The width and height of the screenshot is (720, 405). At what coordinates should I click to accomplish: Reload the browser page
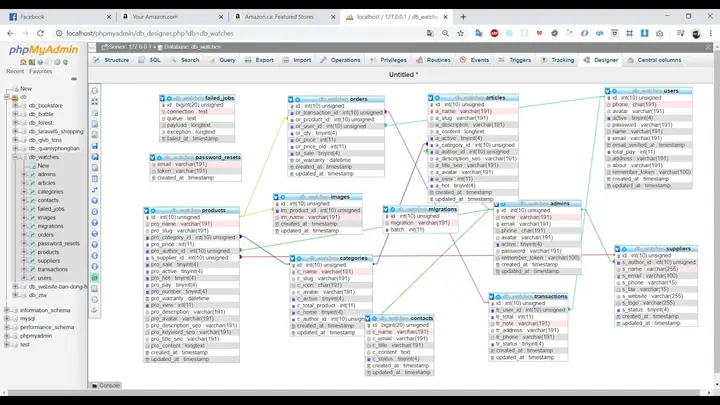(40, 33)
